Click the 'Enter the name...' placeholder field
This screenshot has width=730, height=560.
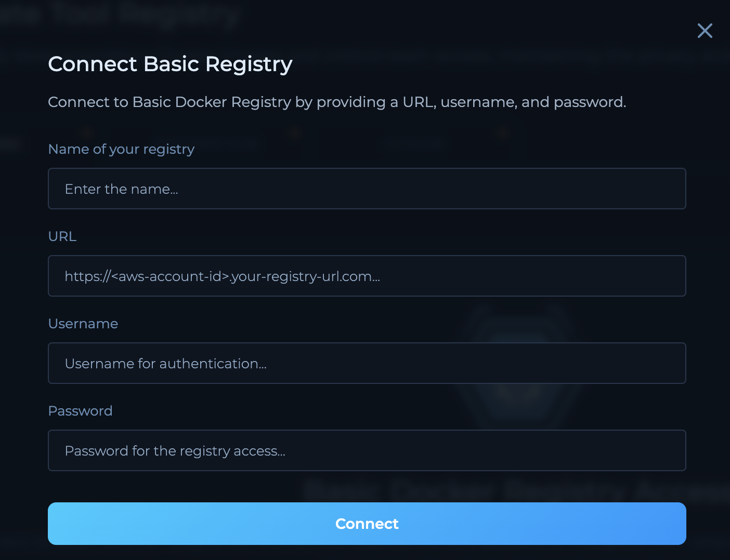(x=121, y=189)
